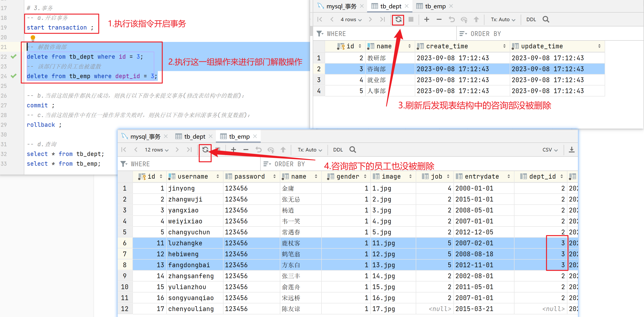Click the 'rollback' line in editor
The height and width of the screenshot is (317, 644).
44,125
